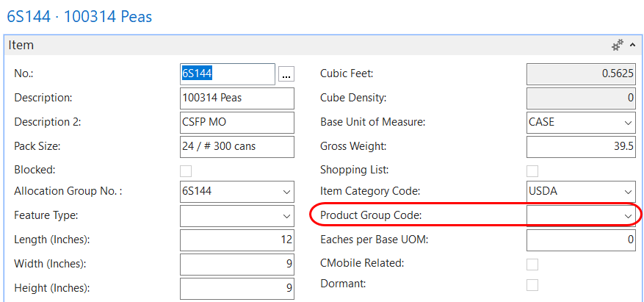Open the Base Unit of Measure dropdown
Viewport: 644px width, 302px height.
point(628,123)
